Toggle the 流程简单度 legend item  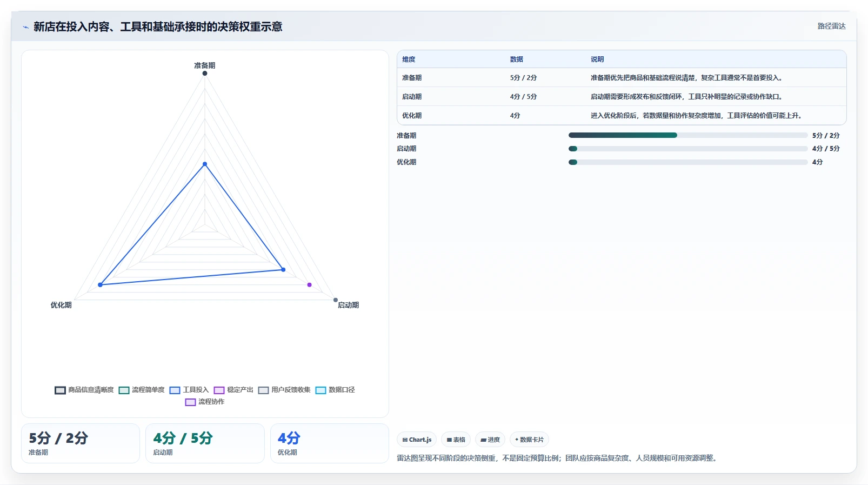click(x=142, y=390)
